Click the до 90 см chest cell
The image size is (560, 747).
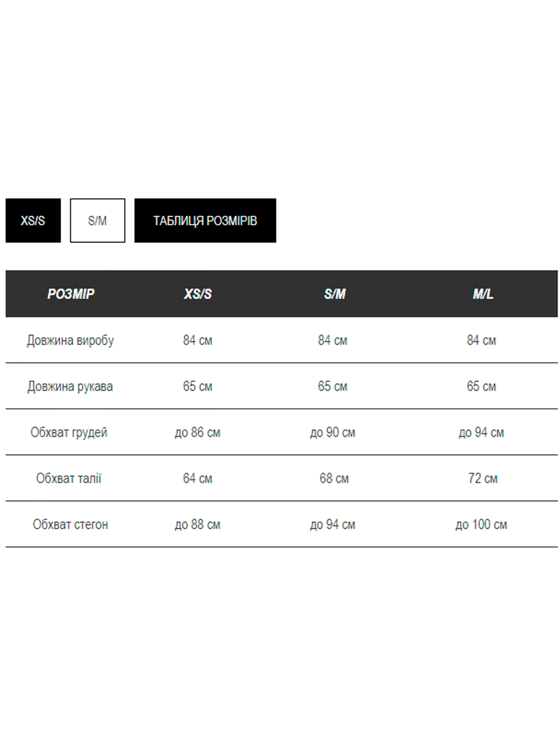pos(332,432)
